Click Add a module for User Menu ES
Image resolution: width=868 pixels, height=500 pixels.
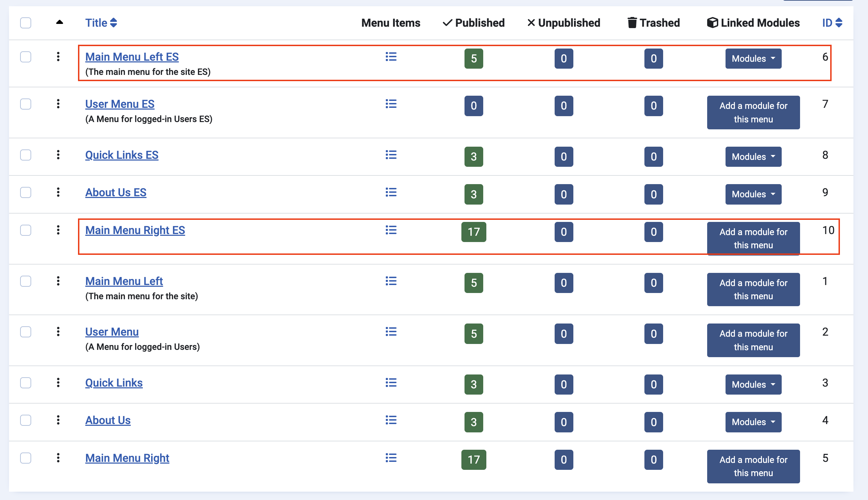tap(753, 112)
